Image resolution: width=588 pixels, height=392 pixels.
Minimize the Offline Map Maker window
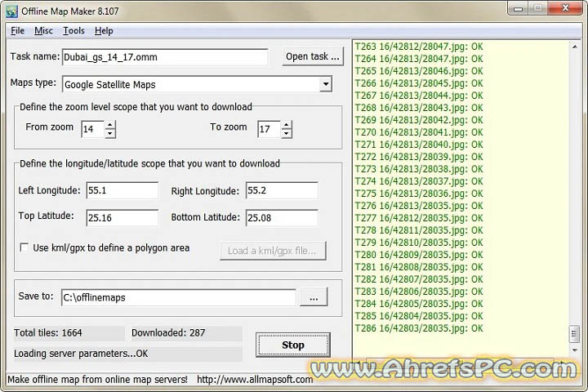tap(519, 9)
